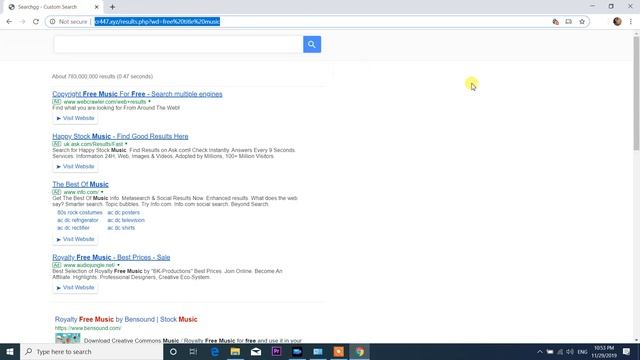Screen dimensions: 640x360
Task: Open Adobe Premiere Pro from taskbar
Action: [276, 351]
